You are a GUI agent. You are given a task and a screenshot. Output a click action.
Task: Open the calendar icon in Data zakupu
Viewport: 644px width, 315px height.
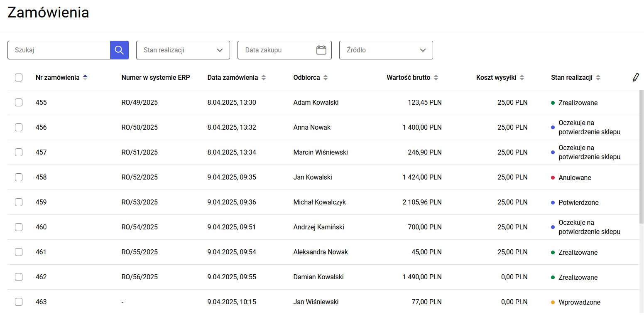click(321, 50)
